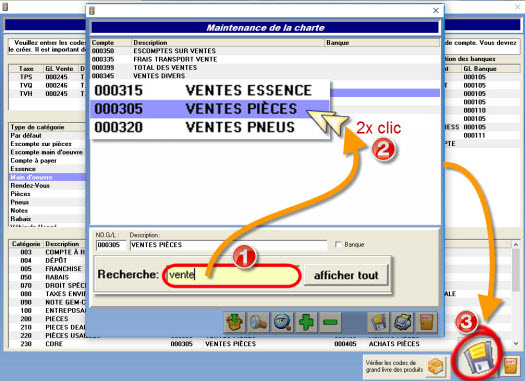This screenshot has height=381, width=525.
Task: Click the exit door icon in the main window
Action: click(x=511, y=366)
